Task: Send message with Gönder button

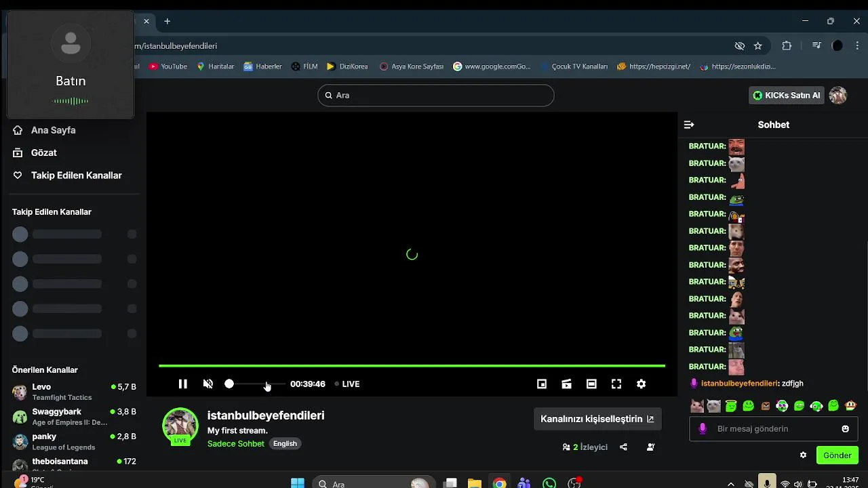Action: click(837, 455)
